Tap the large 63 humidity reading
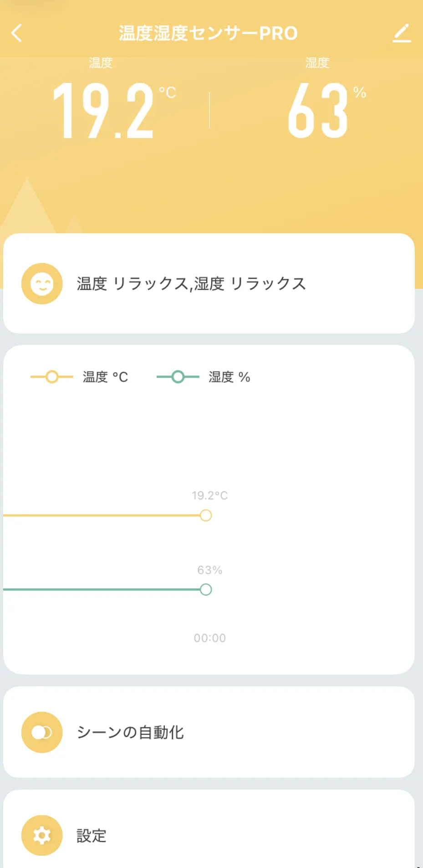The width and height of the screenshot is (423, 868). click(x=318, y=111)
